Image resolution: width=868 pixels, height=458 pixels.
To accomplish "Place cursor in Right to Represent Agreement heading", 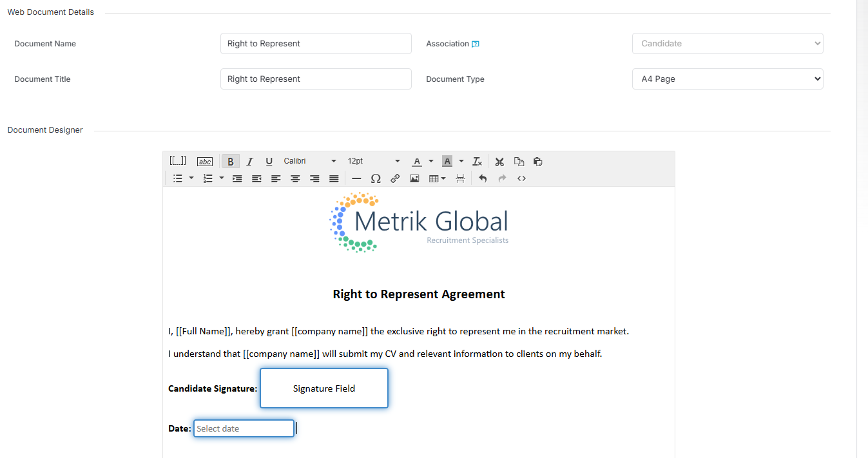I will pyautogui.click(x=419, y=294).
